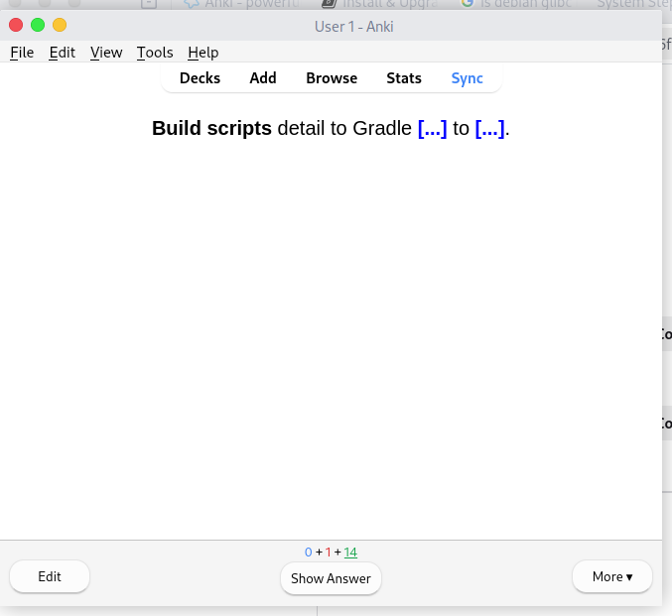Screen dimensions: 672x616
Task: Click Add to create a new card
Action: [263, 78]
